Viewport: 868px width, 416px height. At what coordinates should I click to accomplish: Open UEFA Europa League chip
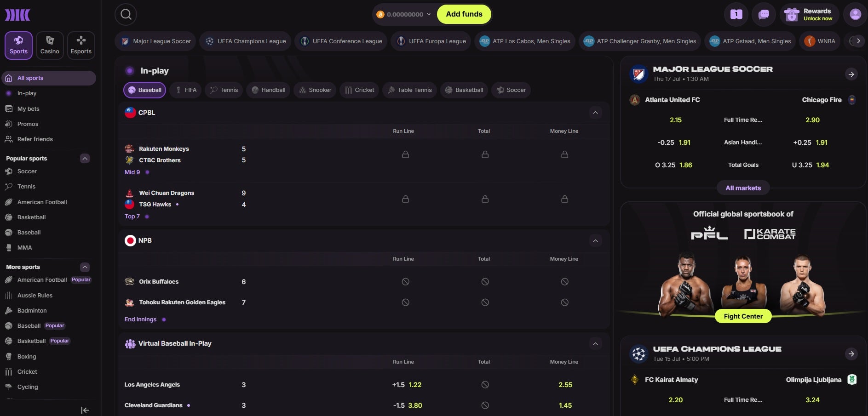point(431,41)
